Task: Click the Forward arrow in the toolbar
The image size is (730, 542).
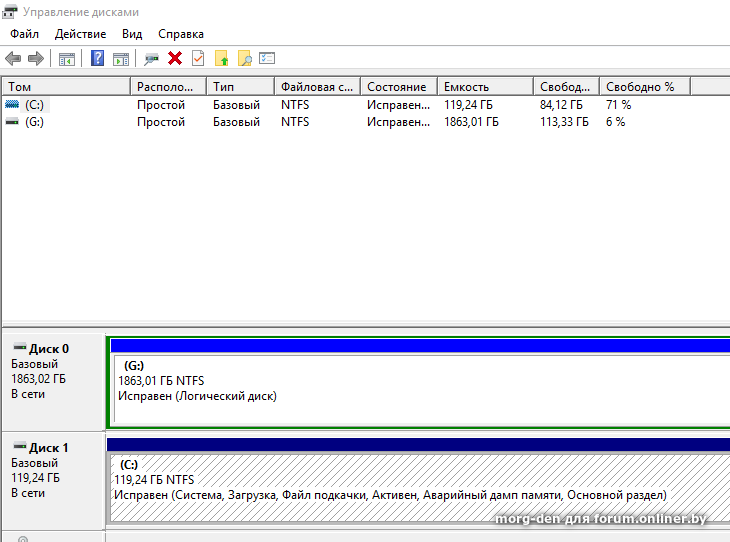Action: (x=35, y=59)
